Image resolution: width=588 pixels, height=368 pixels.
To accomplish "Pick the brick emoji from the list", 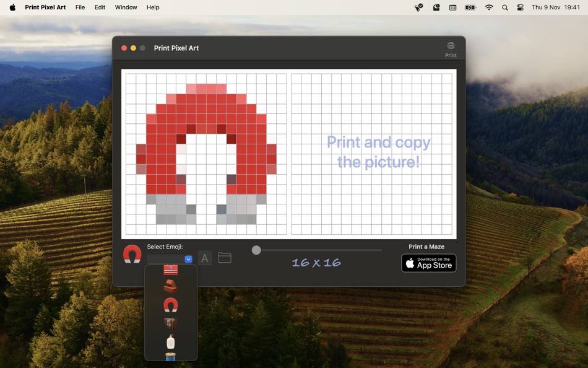I will coord(171,286).
